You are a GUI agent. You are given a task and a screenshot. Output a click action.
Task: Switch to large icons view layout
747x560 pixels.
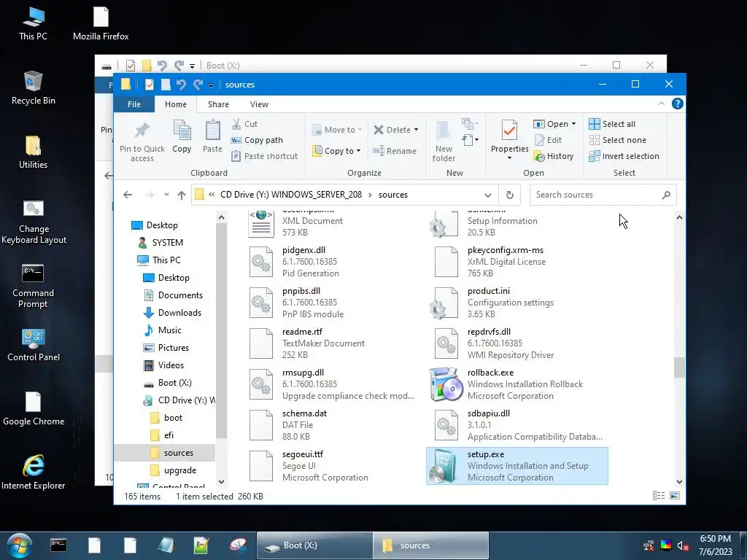675,496
